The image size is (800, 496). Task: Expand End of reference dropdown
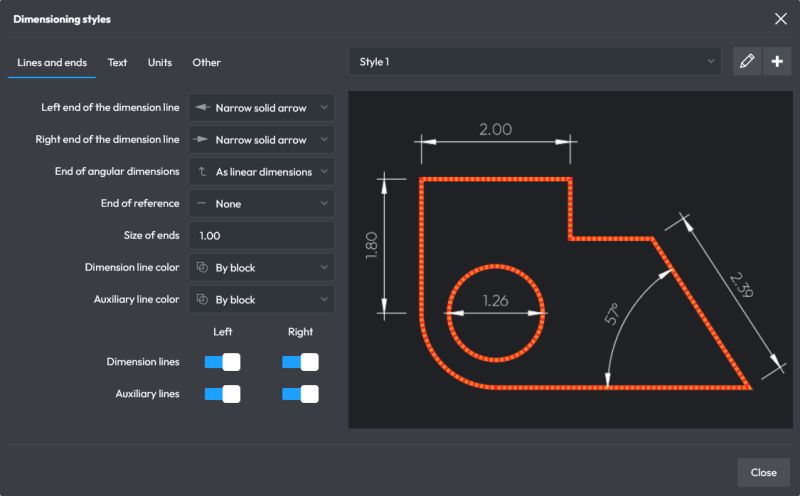pyautogui.click(x=262, y=204)
